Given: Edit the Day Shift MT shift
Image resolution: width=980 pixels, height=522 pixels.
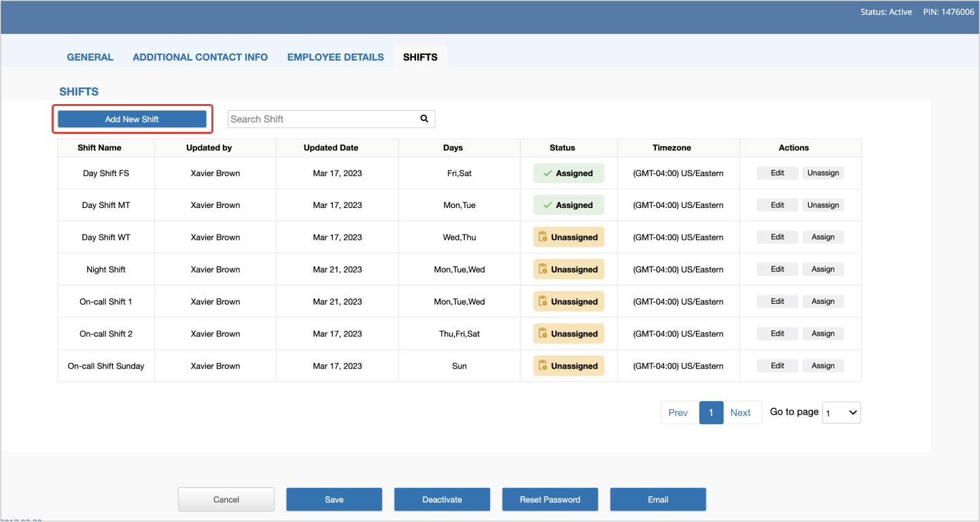Looking at the screenshot, I should click(x=777, y=205).
